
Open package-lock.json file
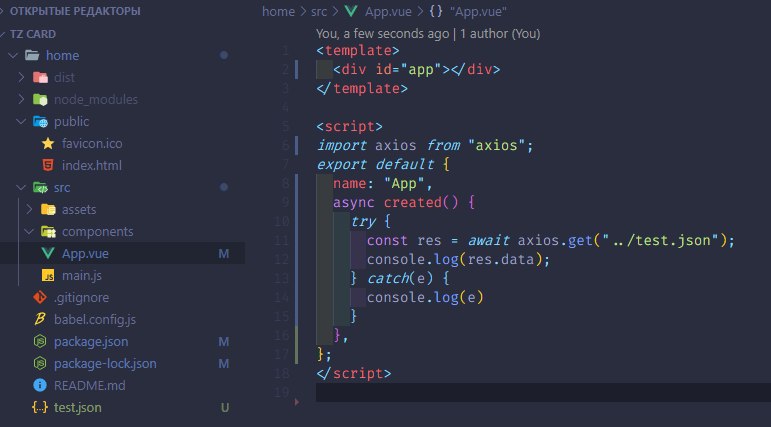pos(105,364)
